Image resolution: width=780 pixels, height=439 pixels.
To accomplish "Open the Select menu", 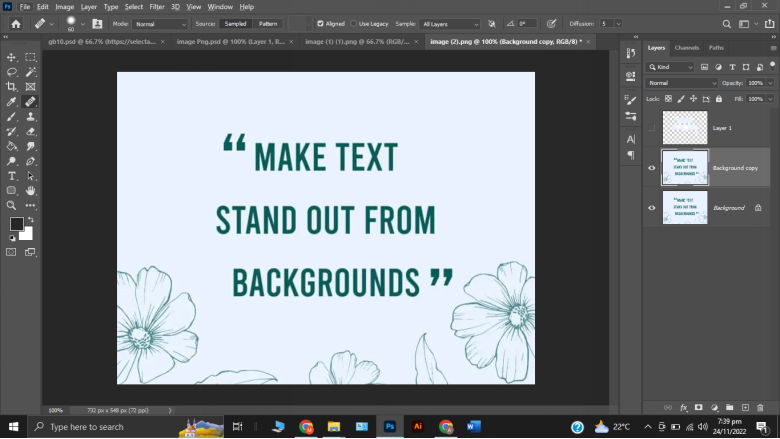I will 133,7.
